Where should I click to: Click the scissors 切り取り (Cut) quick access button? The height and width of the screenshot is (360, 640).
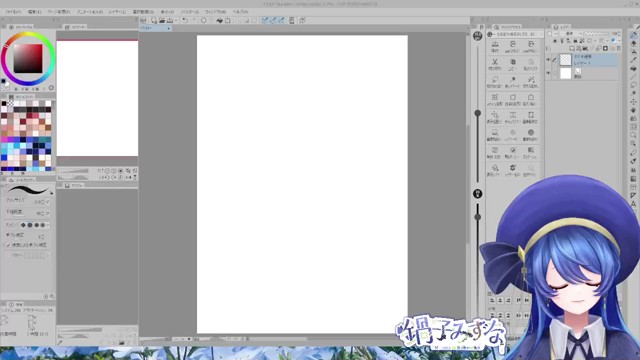coord(495,64)
